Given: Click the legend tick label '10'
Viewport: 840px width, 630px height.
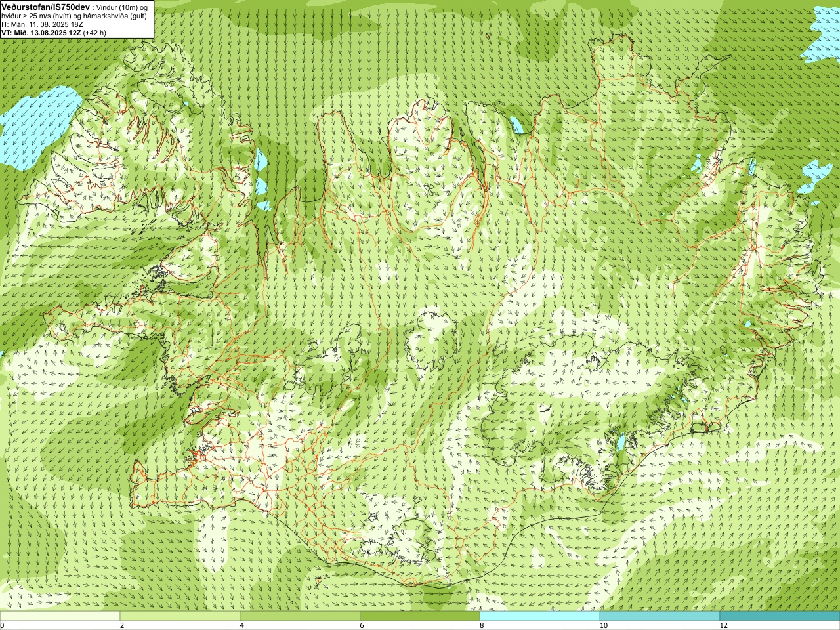Looking at the screenshot, I should point(604,625).
